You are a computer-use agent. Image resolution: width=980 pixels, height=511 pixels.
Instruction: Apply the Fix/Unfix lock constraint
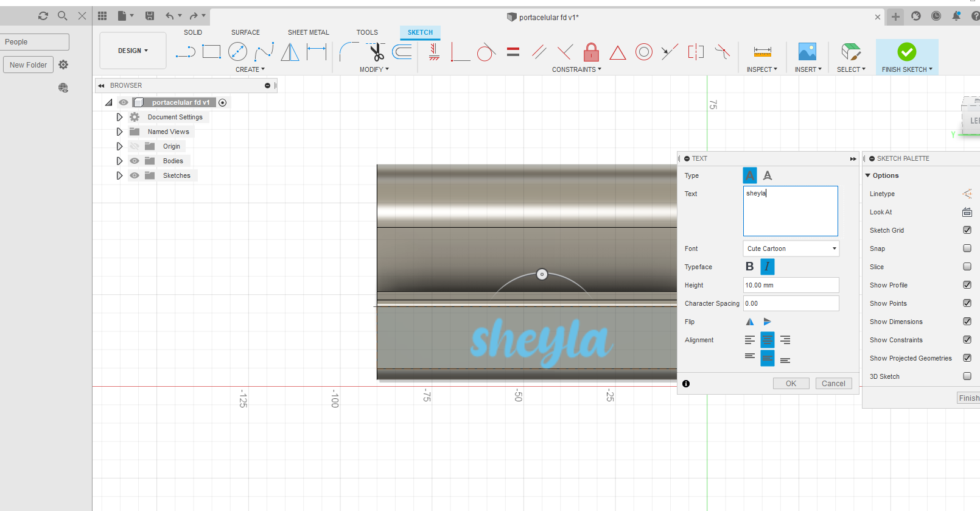tap(591, 52)
